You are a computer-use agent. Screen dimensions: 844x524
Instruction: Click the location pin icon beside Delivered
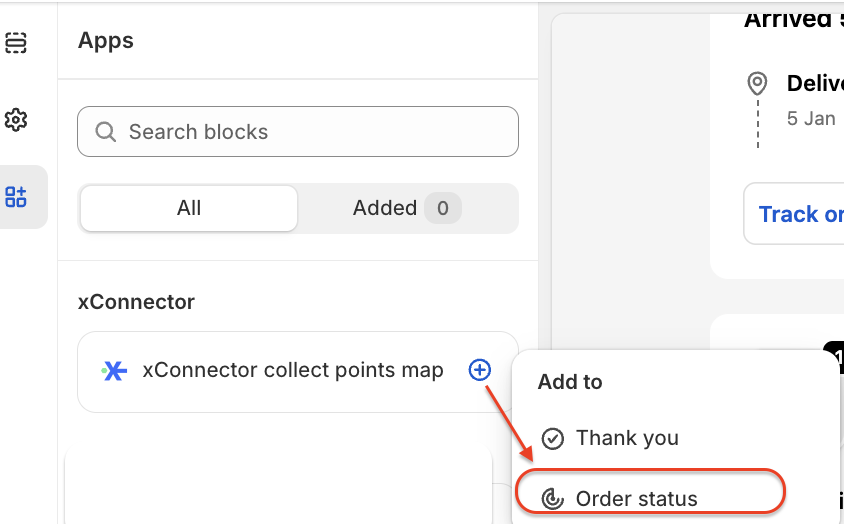tap(758, 83)
